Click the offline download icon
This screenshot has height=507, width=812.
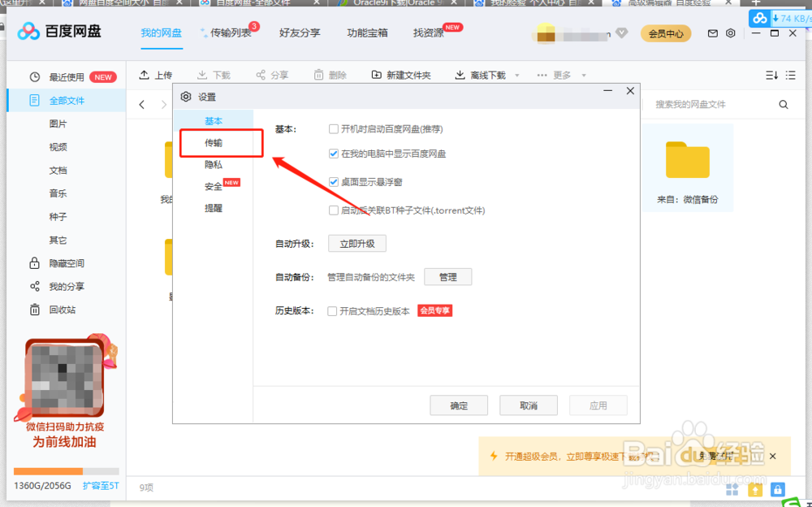point(460,75)
